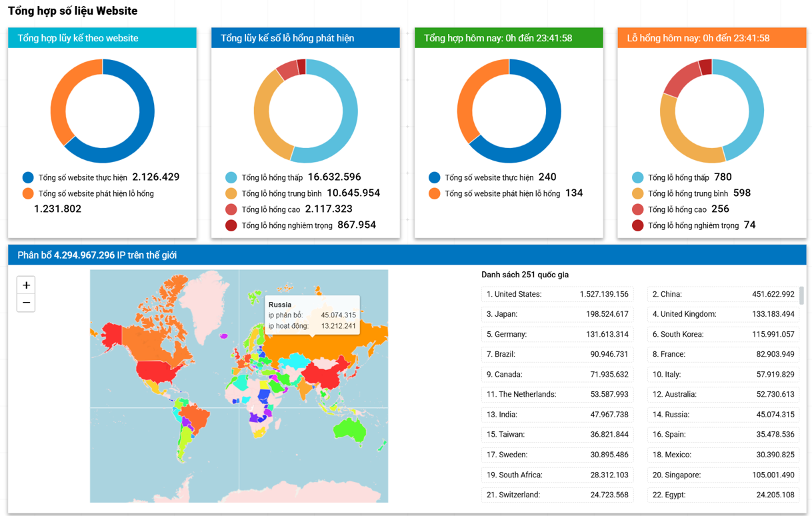Image resolution: width=812 pixels, height=516 pixels.
Task: Open the China entry in country list
Action: click(x=723, y=294)
